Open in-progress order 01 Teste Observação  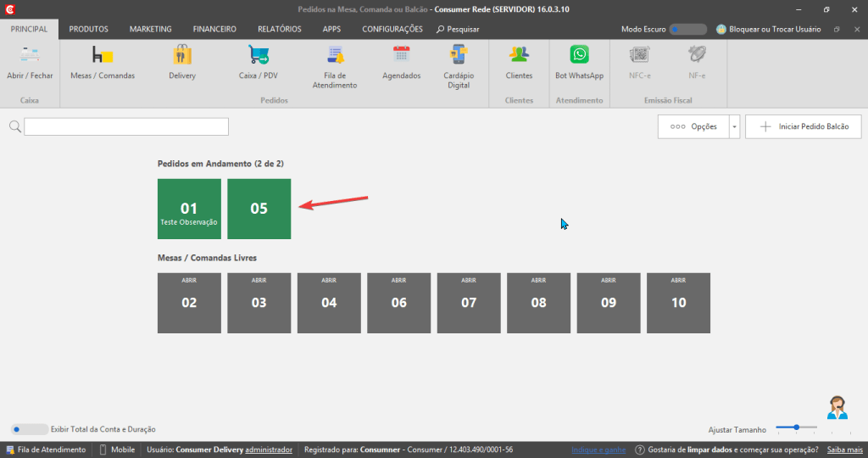[189, 209]
